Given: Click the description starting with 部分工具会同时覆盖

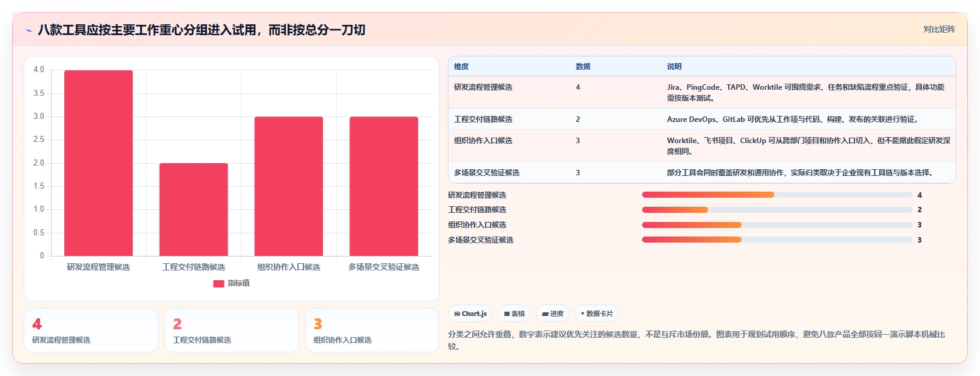Looking at the screenshot, I should click(x=800, y=173).
